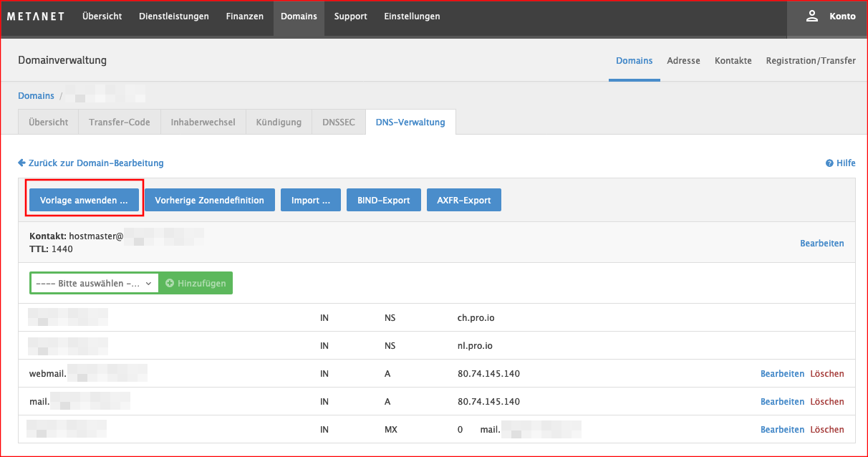
Task: Click BIND-Export button
Action: (x=383, y=200)
